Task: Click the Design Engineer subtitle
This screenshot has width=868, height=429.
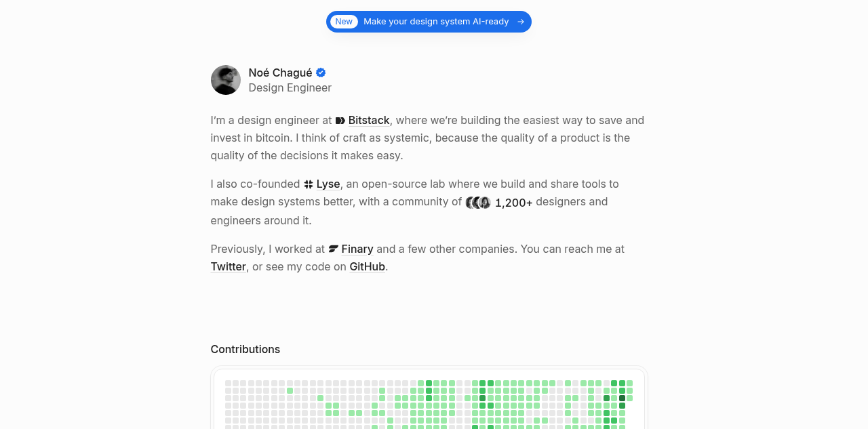Action: (x=290, y=87)
